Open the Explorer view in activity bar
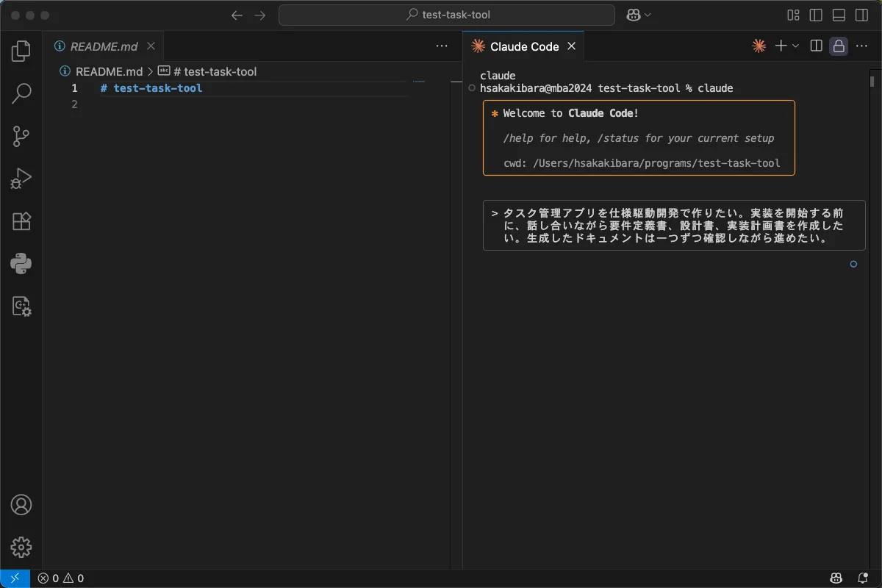Image resolution: width=882 pixels, height=588 pixels. tap(21, 51)
